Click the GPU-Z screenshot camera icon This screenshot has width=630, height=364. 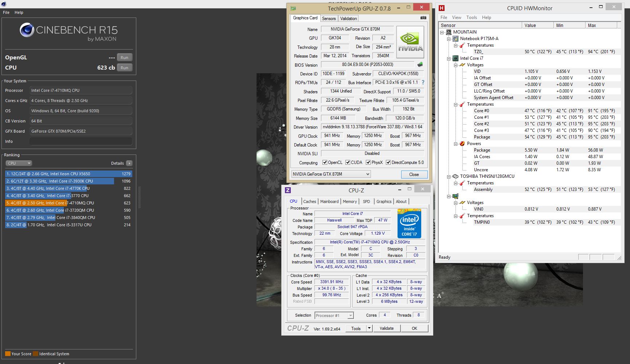pos(423,18)
